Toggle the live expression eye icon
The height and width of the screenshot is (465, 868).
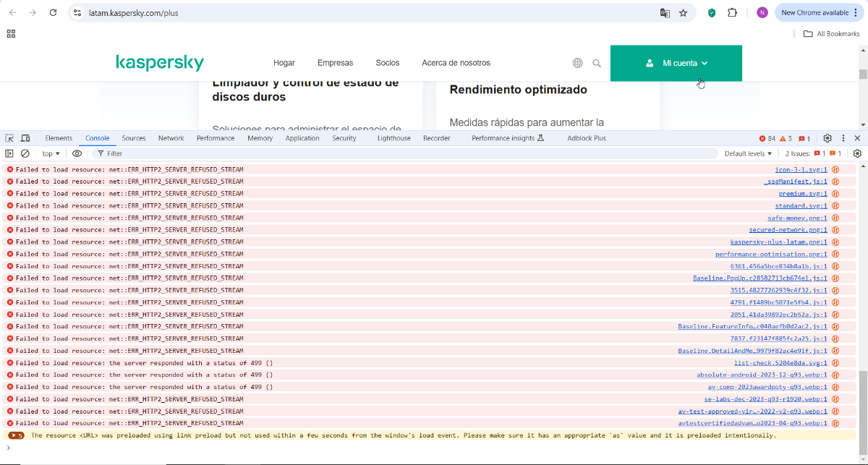pyautogui.click(x=77, y=153)
